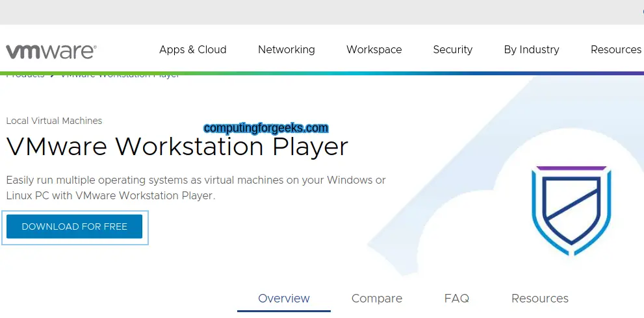Viewport: 644px width, 318px height.
Task: Open the By Industry menu
Action: (x=532, y=50)
